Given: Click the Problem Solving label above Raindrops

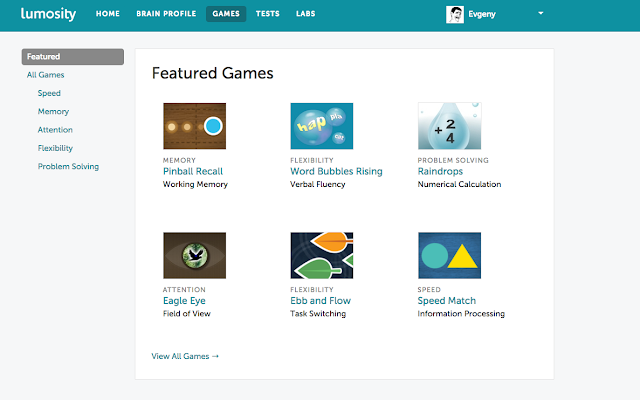Looking at the screenshot, I should pos(453,160).
